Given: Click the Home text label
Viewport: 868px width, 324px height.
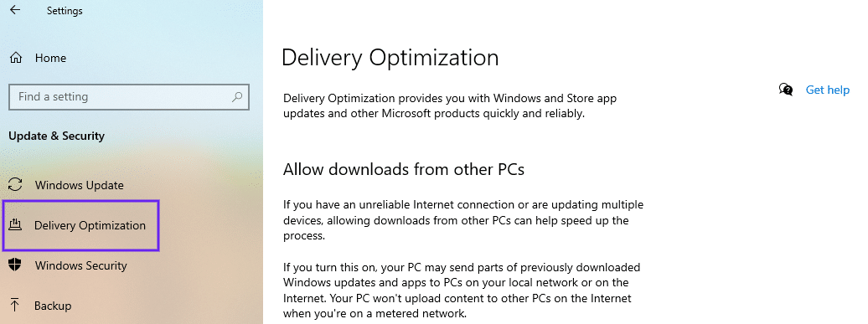Looking at the screenshot, I should [50, 58].
